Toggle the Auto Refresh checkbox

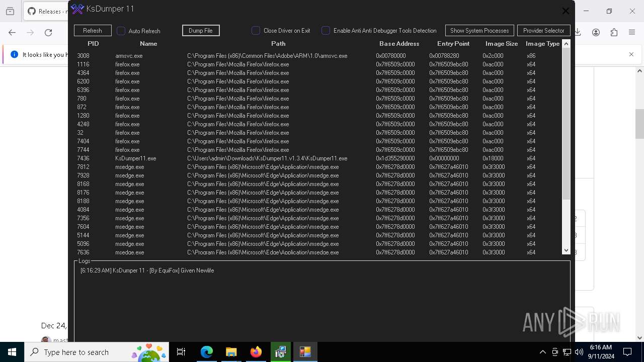pos(121,31)
